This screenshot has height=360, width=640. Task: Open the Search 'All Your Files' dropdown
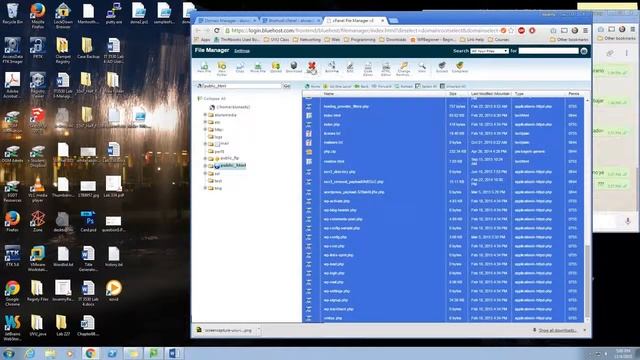click(489, 51)
